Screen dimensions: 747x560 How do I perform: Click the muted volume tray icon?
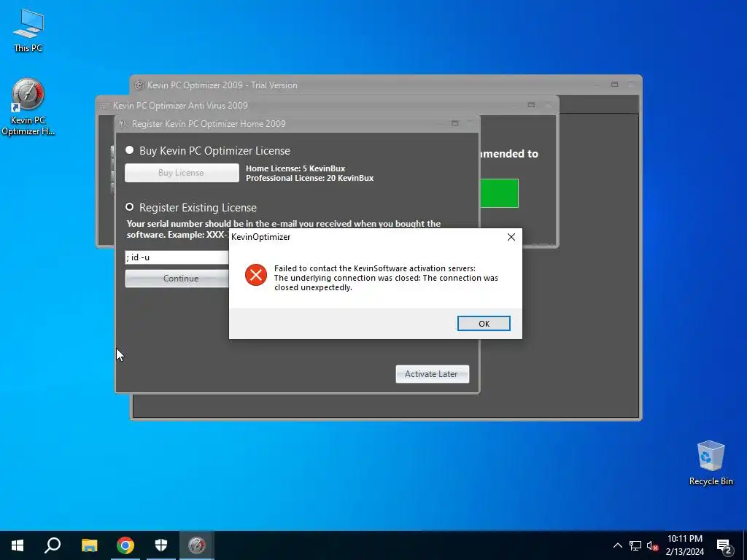[652, 545]
